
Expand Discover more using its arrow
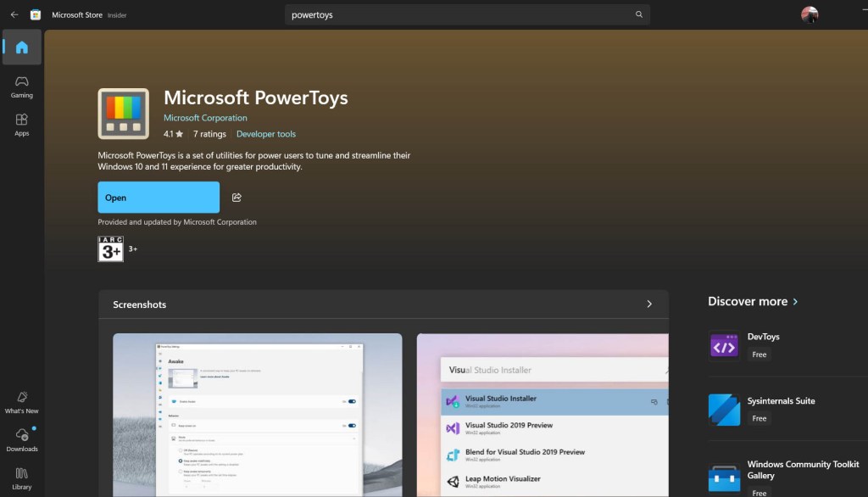click(796, 301)
